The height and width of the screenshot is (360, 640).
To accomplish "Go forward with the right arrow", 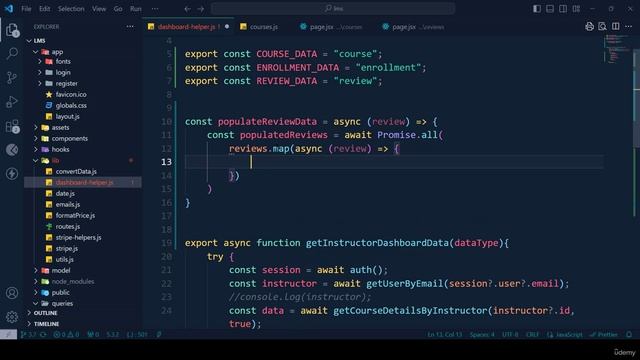I will pos(200,9).
